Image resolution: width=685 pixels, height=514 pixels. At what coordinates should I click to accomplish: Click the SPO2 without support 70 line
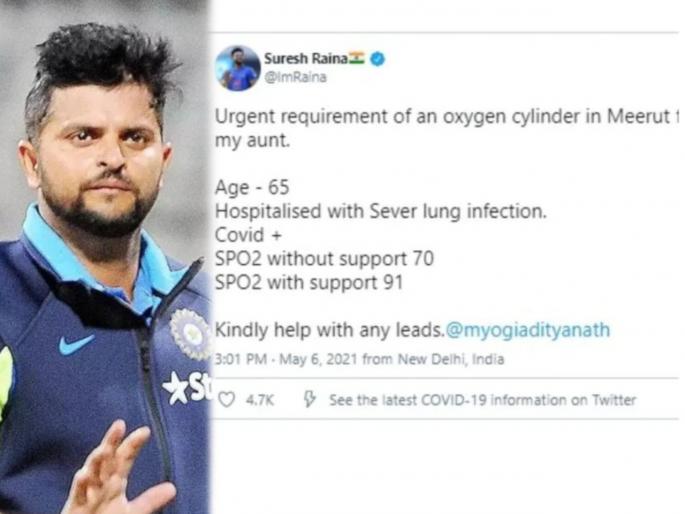[324, 259]
